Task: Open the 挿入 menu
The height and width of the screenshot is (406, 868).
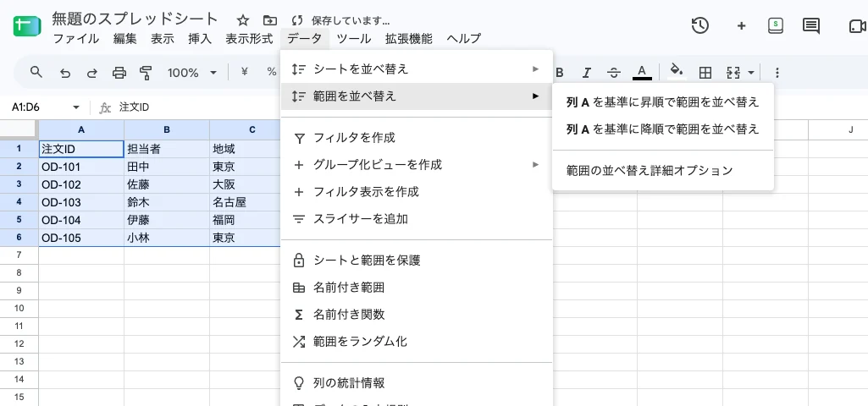Action: 200,39
